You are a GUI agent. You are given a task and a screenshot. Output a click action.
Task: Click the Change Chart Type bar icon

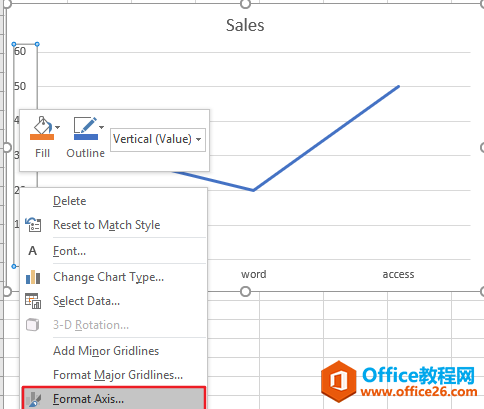(x=33, y=277)
